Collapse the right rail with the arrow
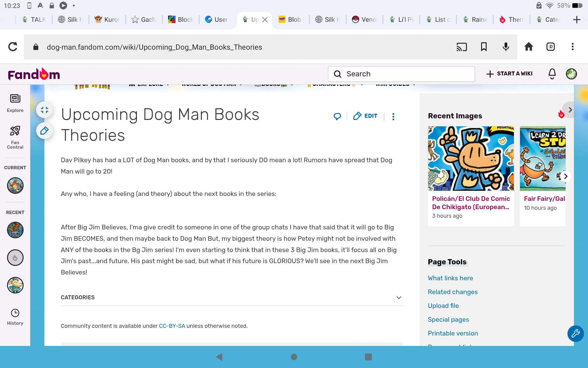The height and width of the screenshot is (368, 588). 570,110
